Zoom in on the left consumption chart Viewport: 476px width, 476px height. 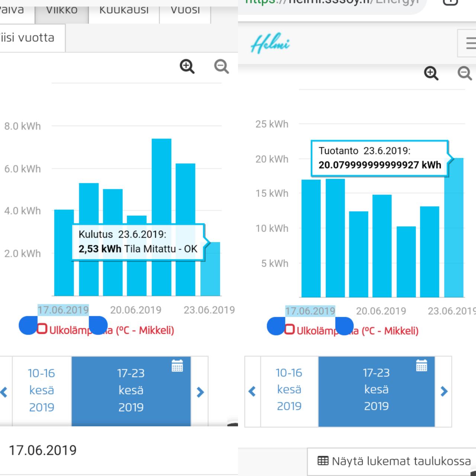point(187,67)
